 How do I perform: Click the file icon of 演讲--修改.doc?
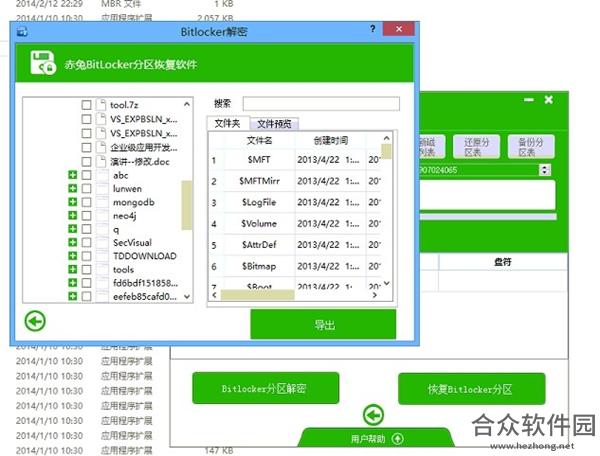[101, 161]
